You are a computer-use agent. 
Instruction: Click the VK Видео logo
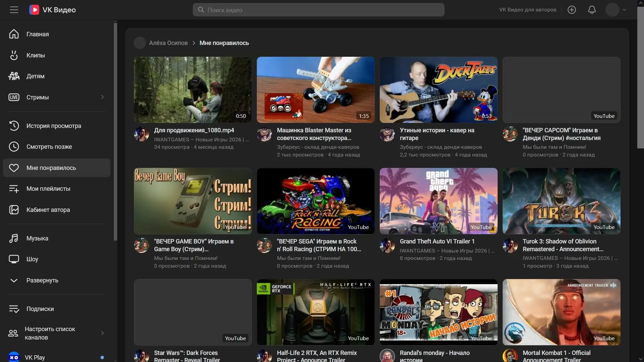[52, 10]
